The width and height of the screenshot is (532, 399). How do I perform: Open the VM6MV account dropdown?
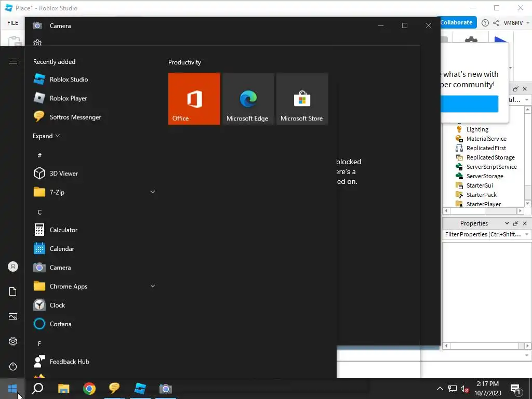(x=516, y=23)
